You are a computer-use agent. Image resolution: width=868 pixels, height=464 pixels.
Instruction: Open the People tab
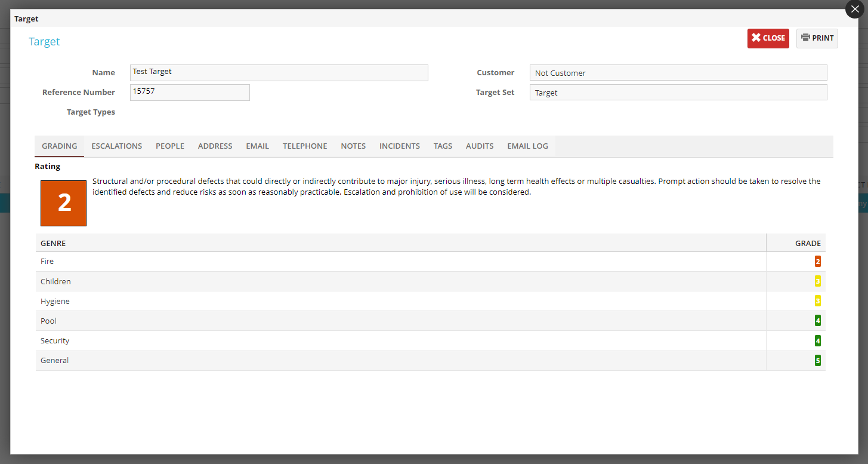tap(170, 146)
